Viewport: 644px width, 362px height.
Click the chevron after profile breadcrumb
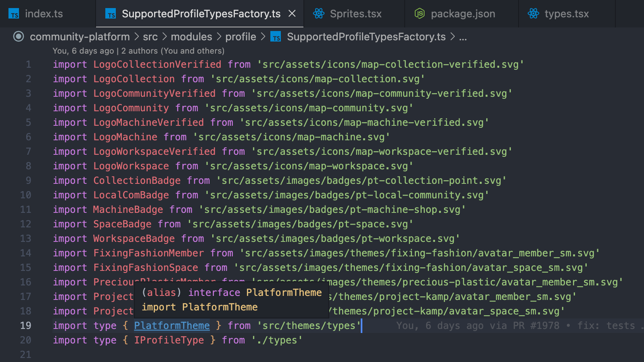tap(263, 37)
